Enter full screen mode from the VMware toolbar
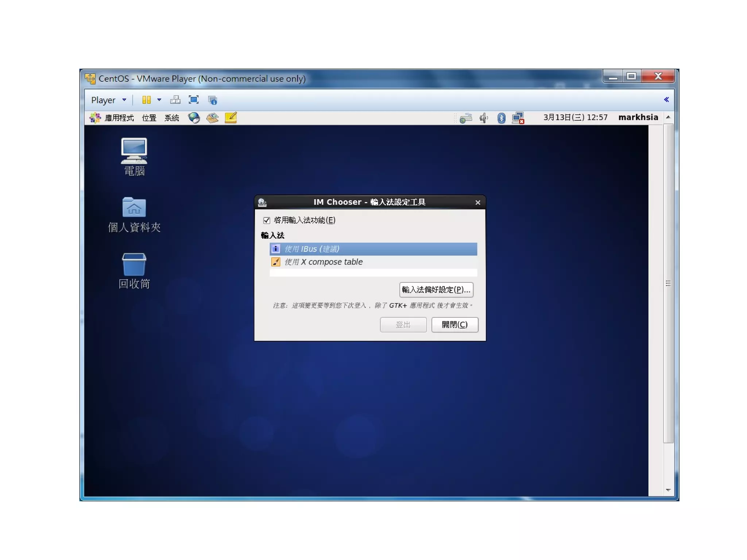The height and width of the screenshot is (560, 747). pos(194,100)
